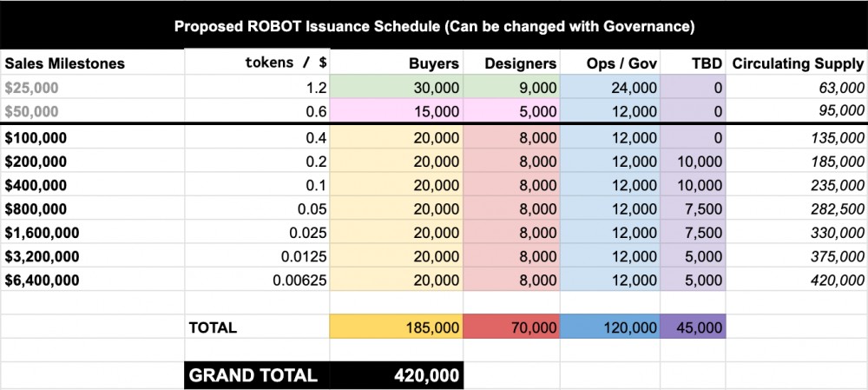This screenshot has width=868, height=390.
Task: Select the Proposed ROBOT Issuance Schedule title
Action: point(434,26)
